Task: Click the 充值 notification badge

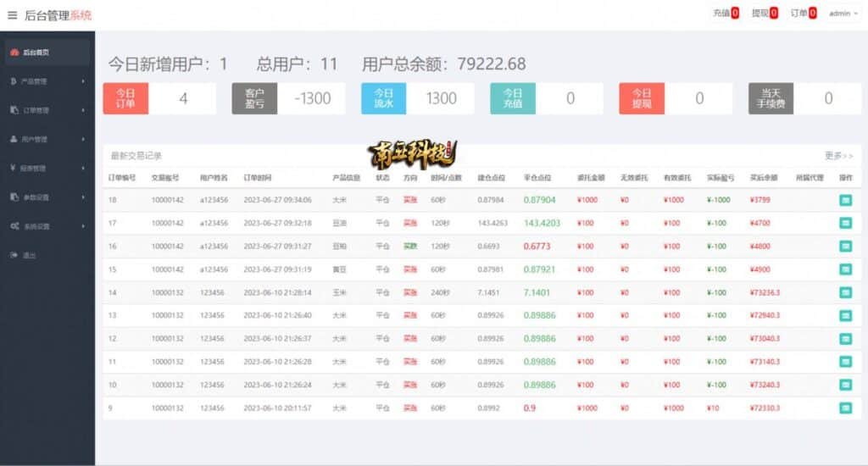Action: coord(735,14)
